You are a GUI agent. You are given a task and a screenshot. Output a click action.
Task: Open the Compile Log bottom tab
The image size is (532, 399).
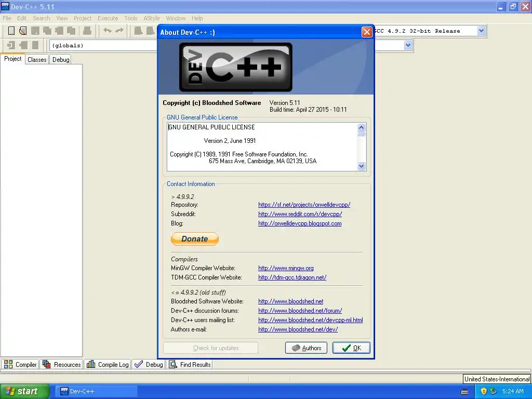(x=108, y=364)
